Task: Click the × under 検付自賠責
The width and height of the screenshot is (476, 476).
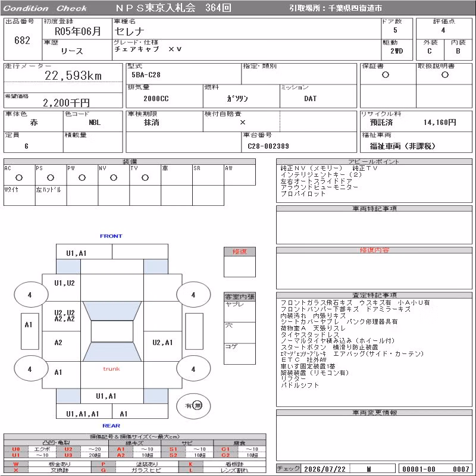Action: click(x=243, y=123)
